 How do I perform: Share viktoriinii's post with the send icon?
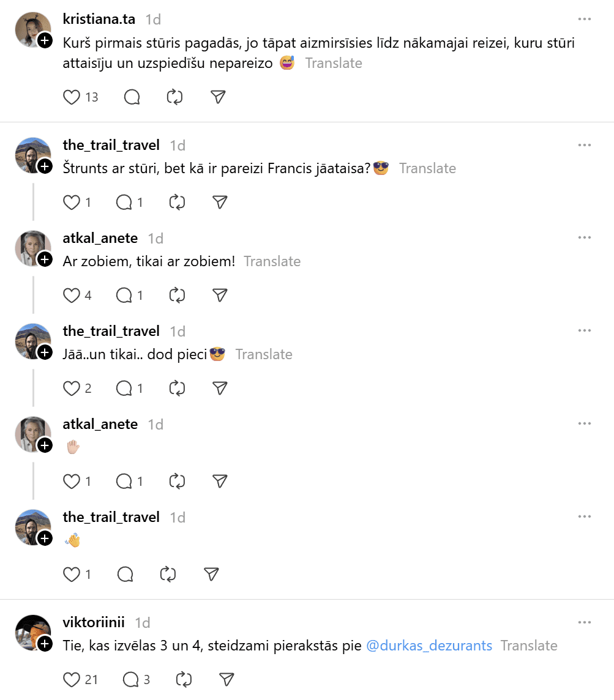227,680
